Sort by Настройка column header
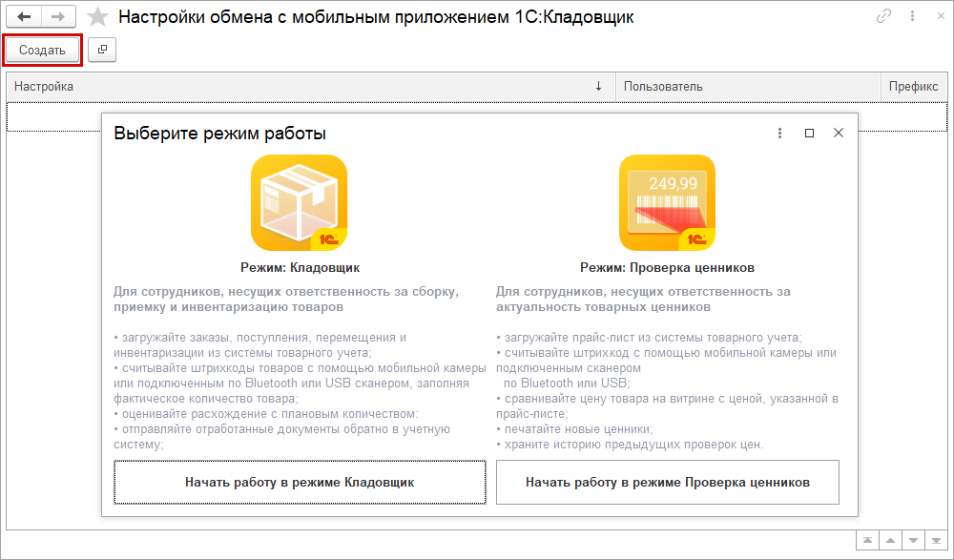Image resolution: width=954 pixels, height=560 pixels. (x=311, y=87)
